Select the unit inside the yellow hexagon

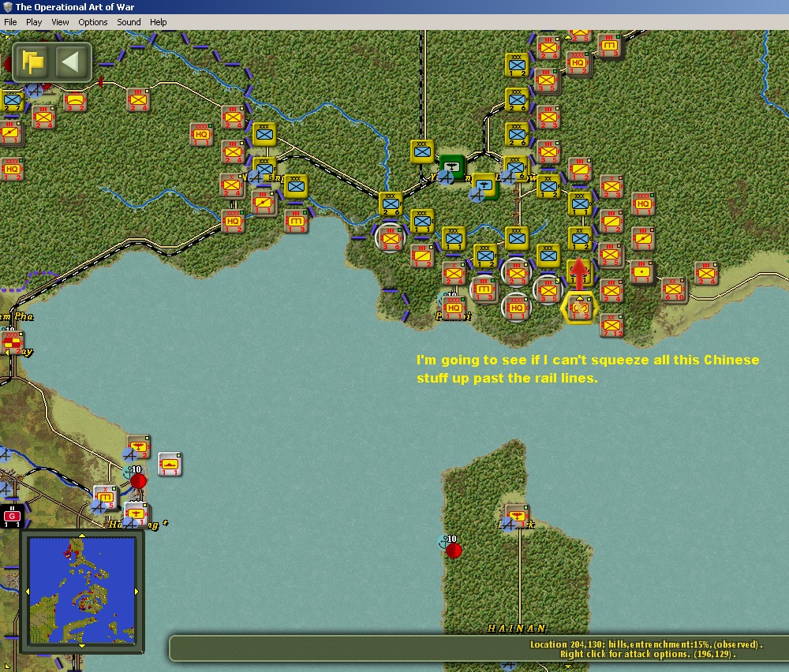(x=580, y=308)
